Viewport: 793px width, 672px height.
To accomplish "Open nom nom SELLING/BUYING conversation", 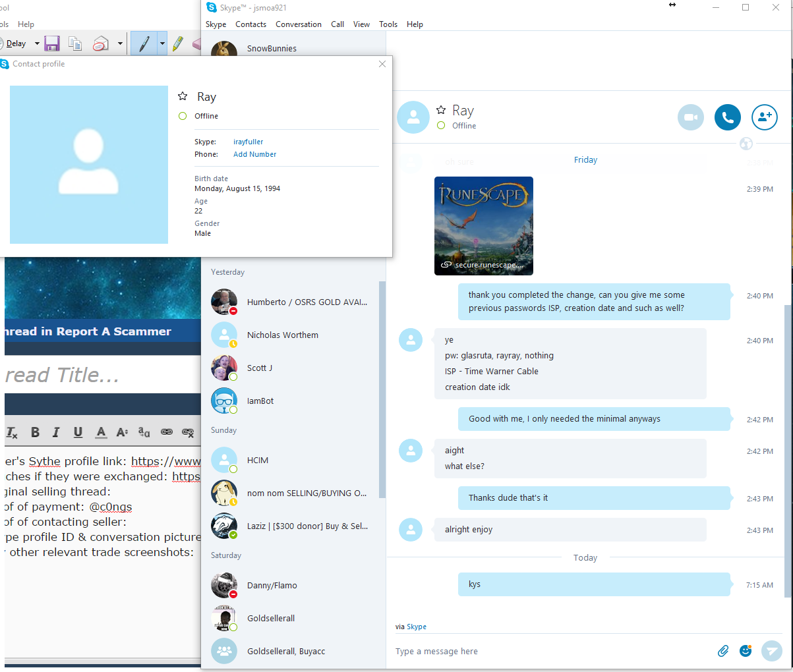I will tap(293, 493).
